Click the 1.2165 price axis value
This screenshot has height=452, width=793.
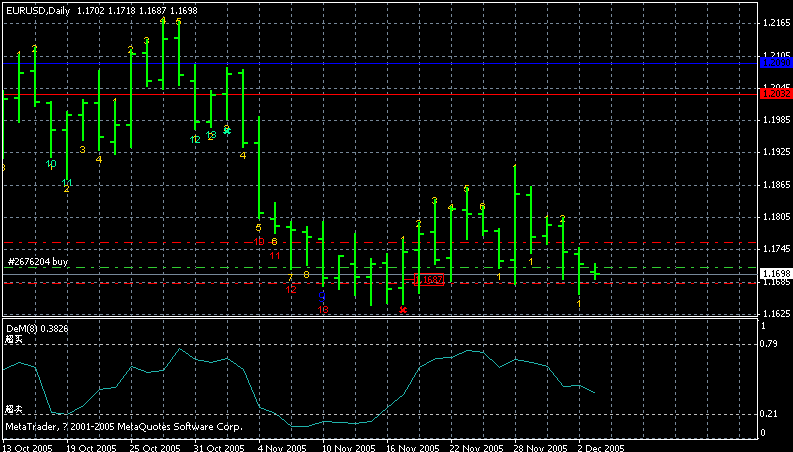776,23
